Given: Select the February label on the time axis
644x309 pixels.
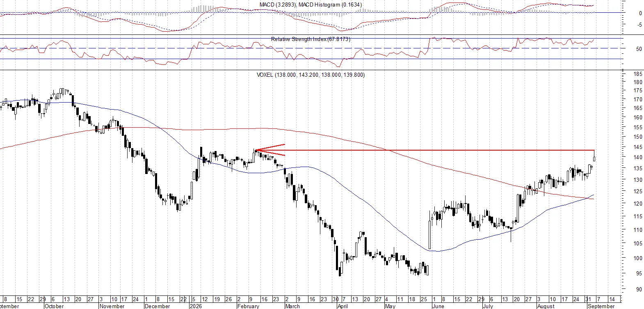Looking at the screenshot, I should click(x=249, y=306).
